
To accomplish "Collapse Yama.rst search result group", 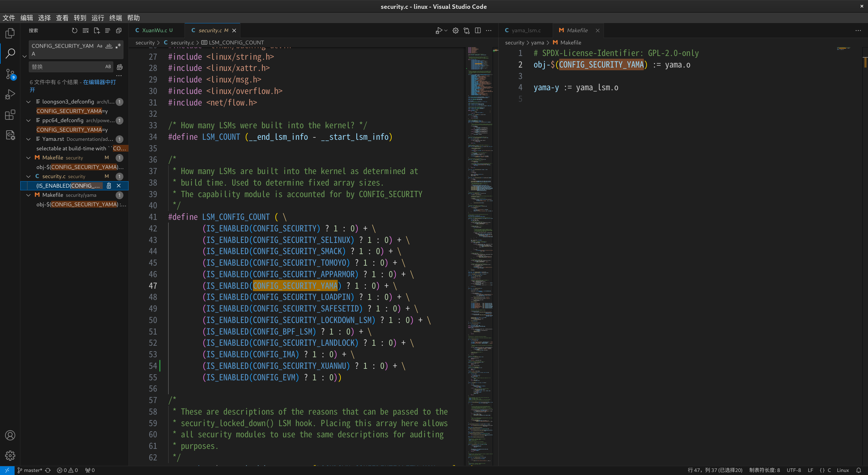I will click(x=28, y=139).
